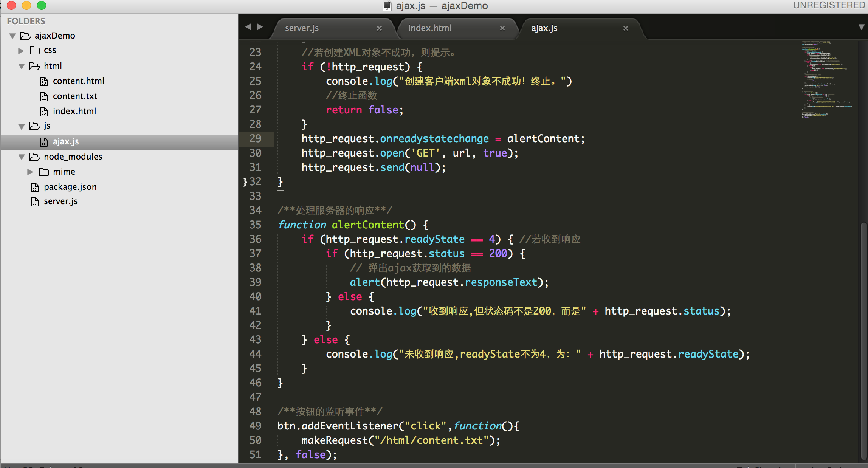Click the server.js file icon in sidebar
This screenshot has width=868, height=468.
[35, 201]
